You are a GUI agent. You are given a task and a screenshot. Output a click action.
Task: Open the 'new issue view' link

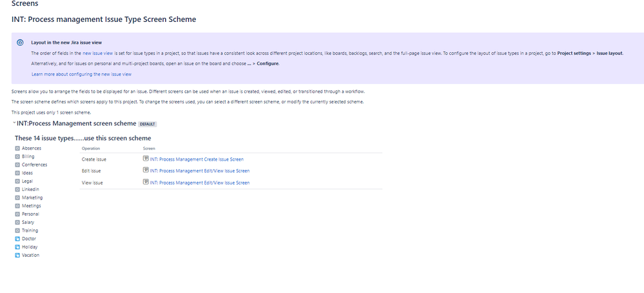98,54
